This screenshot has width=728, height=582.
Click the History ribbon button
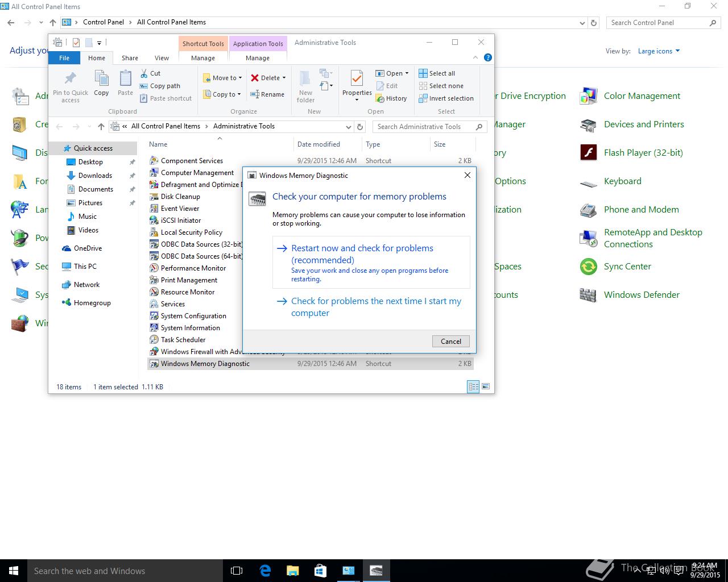pyautogui.click(x=391, y=98)
